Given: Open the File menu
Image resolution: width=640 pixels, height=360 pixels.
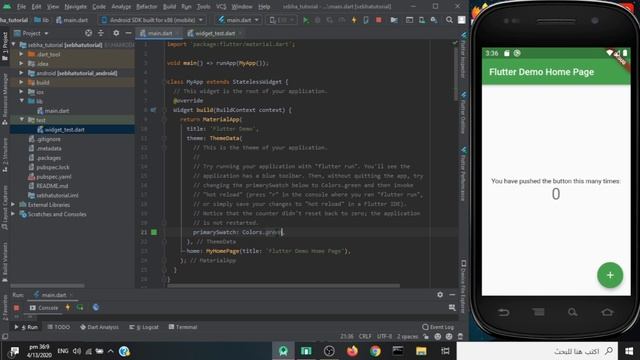Looking at the screenshot, I should (21, 7).
